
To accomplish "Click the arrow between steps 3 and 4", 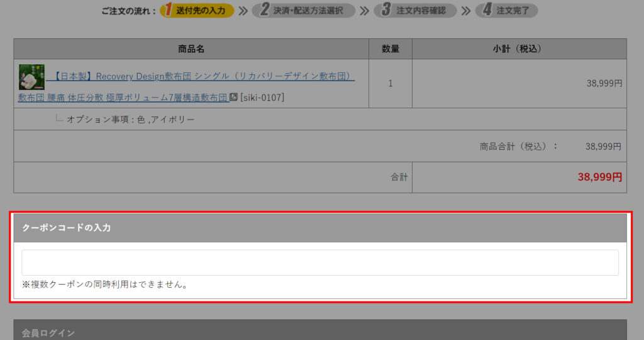I will [x=465, y=11].
